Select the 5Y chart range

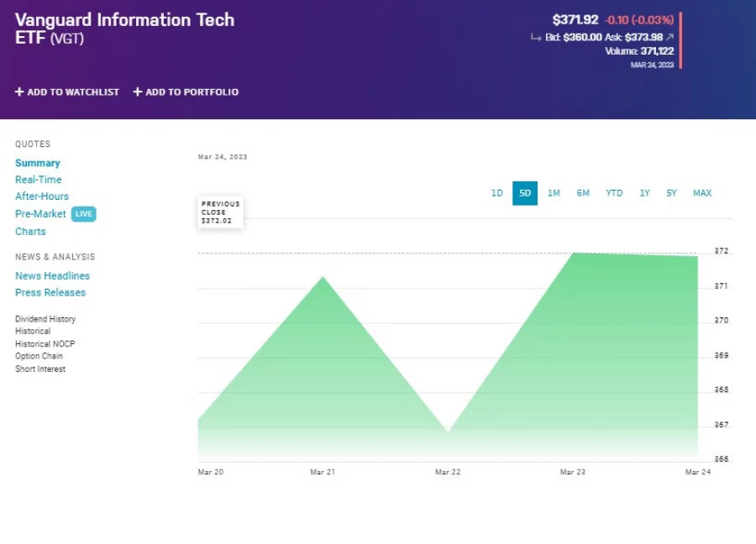pyautogui.click(x=671, y=193)
